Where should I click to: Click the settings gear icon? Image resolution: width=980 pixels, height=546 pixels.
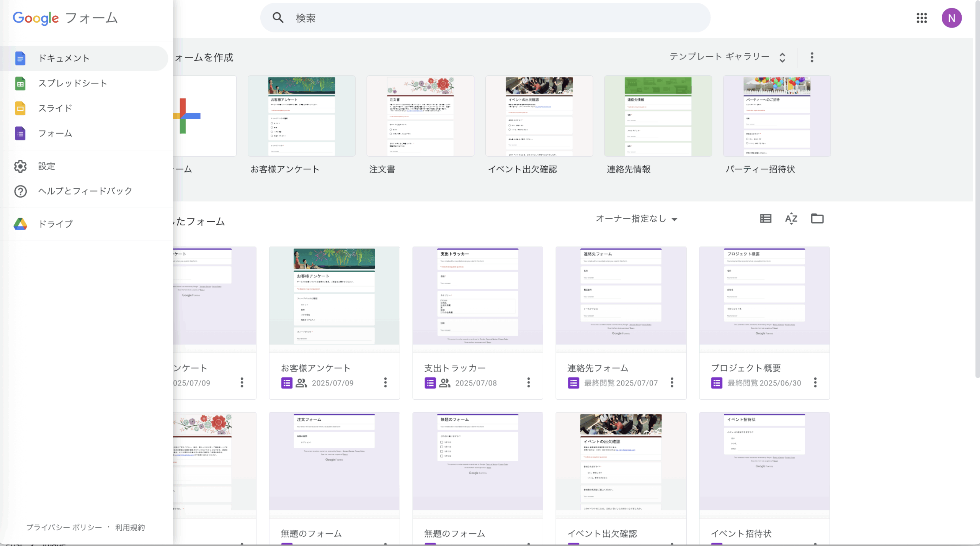(20, 166)
